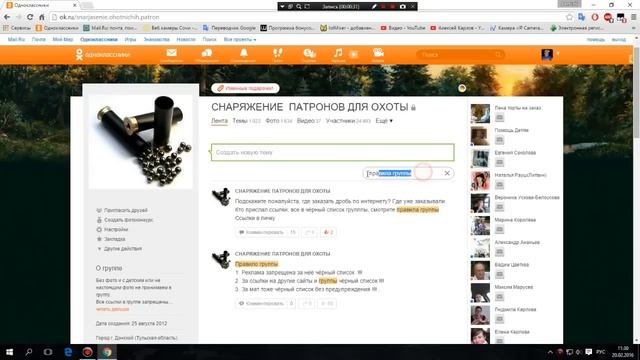This screenshot has width=640, height=360.
Task: Click the address bar URL ok.ru
Action: point(109,17)
